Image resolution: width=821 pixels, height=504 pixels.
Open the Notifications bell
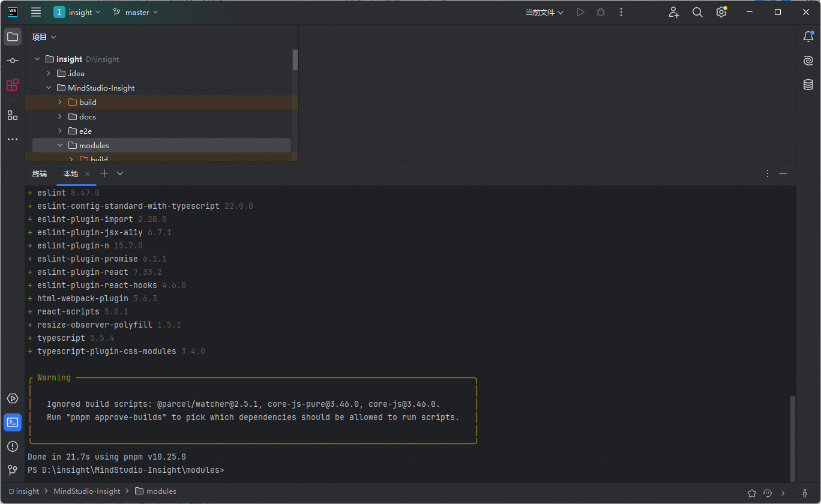click(x=808, y=37)
